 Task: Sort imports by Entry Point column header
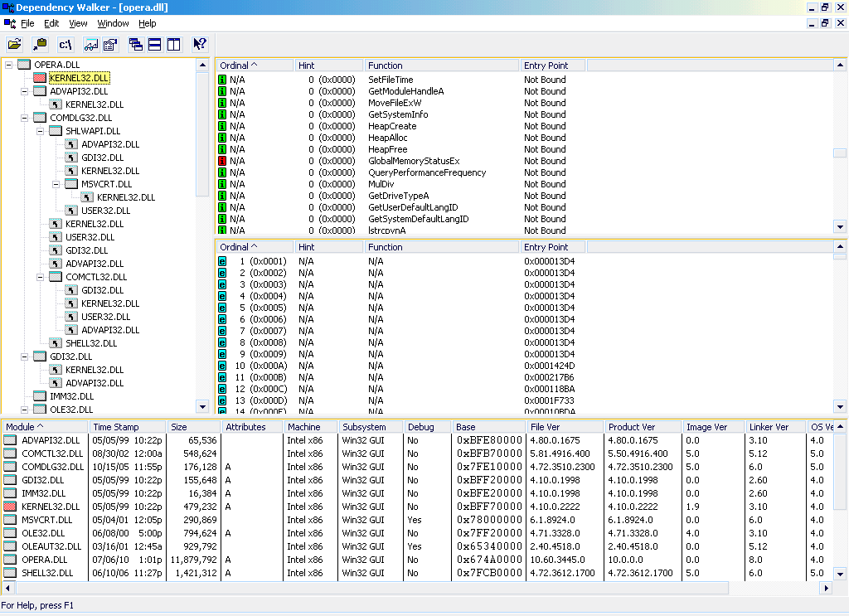point(553,65)
